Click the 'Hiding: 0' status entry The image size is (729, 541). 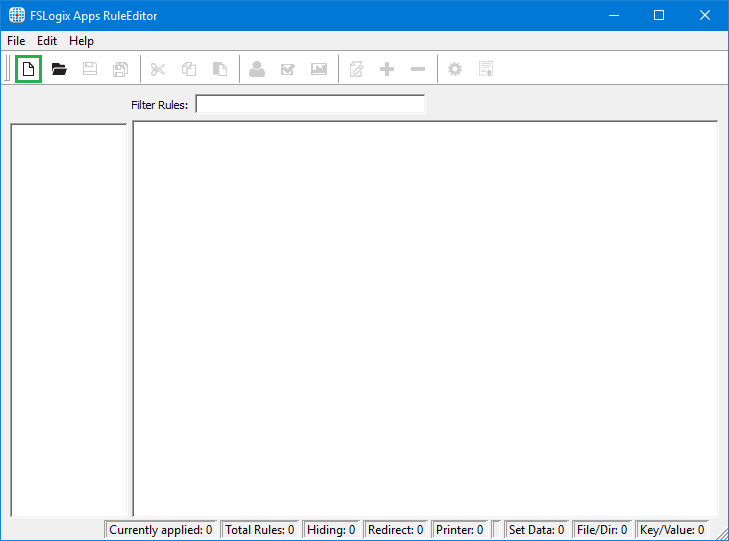click(331, 530)
